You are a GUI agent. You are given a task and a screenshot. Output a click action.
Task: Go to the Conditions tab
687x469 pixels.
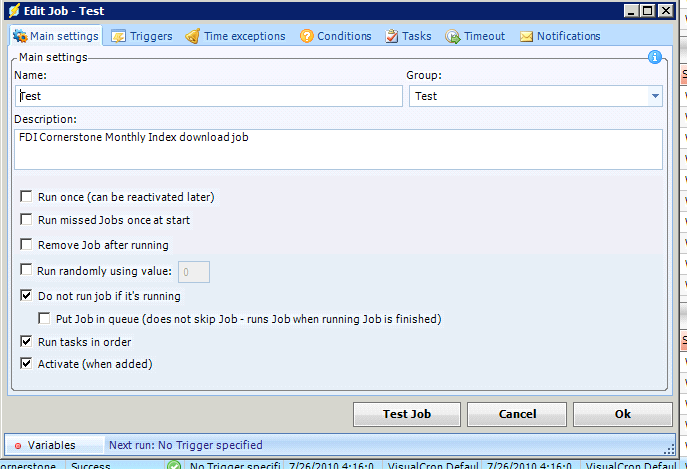[x=336, y=36]
